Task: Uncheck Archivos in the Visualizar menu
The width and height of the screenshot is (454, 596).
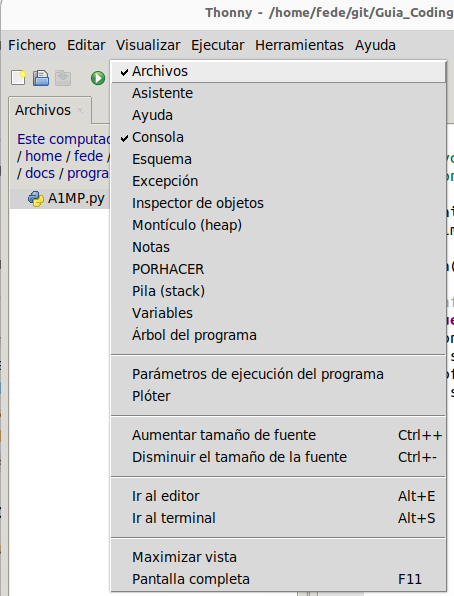Action: (x=278, y=71)
